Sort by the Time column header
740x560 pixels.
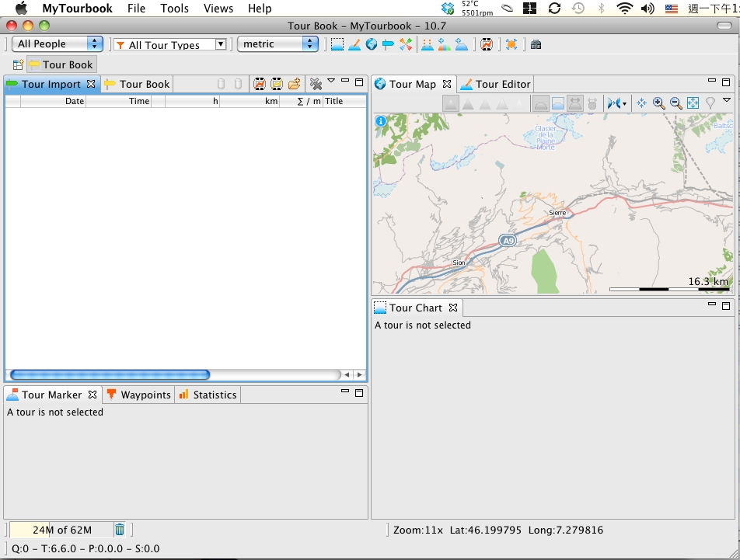tap(118, 101)
